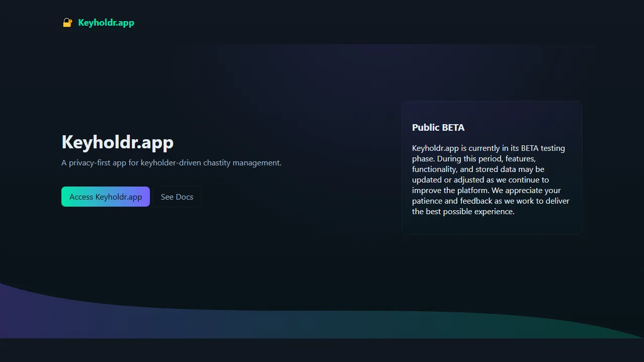
Task: Select the navbar brand area
Action: 98,22
